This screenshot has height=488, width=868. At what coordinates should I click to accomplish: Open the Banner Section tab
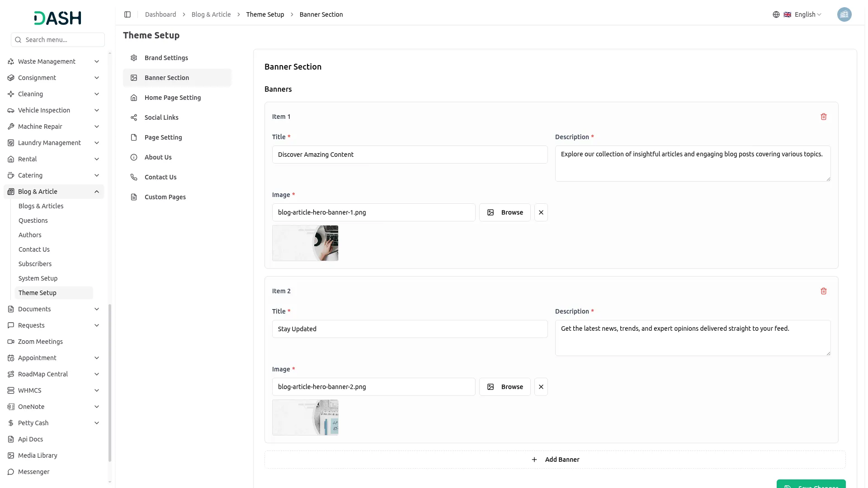click(x=177, y=78)
